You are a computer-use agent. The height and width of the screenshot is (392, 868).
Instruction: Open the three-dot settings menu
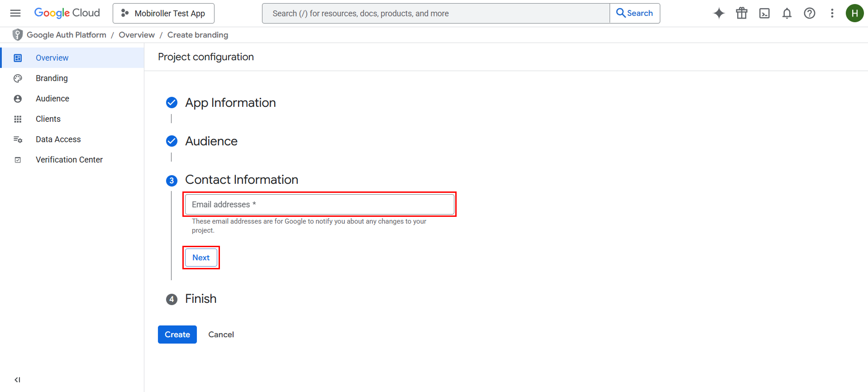tap(832, 13)
